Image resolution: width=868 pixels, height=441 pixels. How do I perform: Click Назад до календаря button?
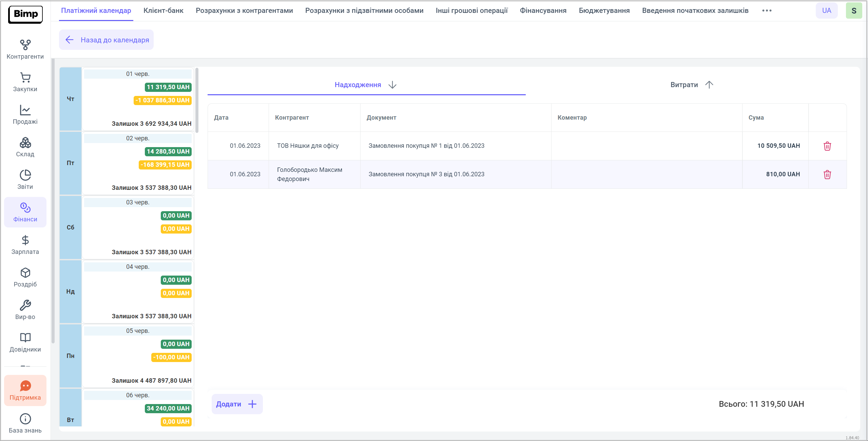(x=106, y=40)
